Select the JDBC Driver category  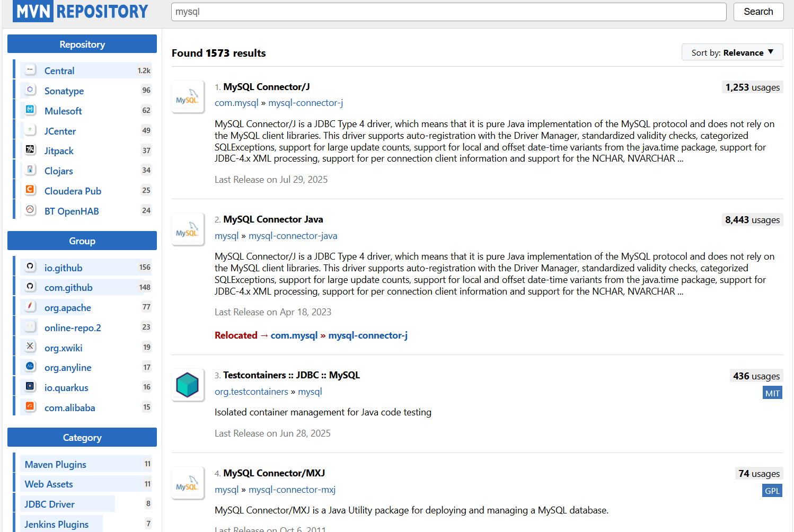86,504
